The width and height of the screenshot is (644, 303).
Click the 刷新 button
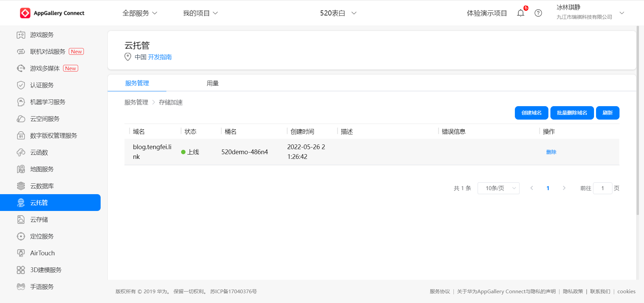(607, 113)
